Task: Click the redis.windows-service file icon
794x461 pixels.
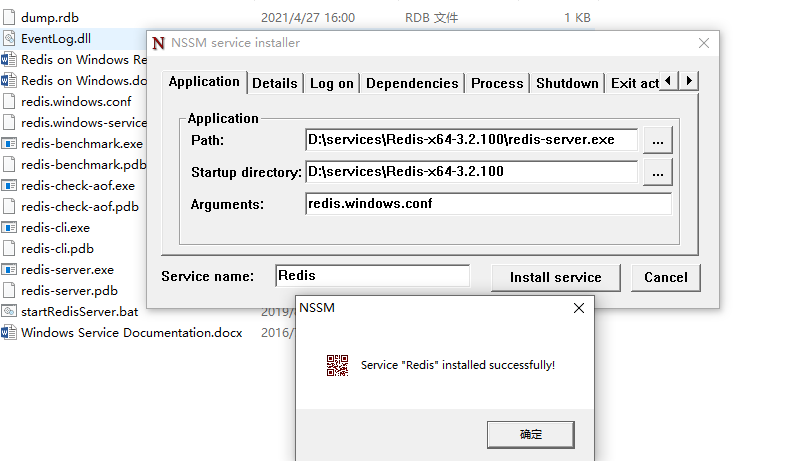Action: click(x=9, y=123)
